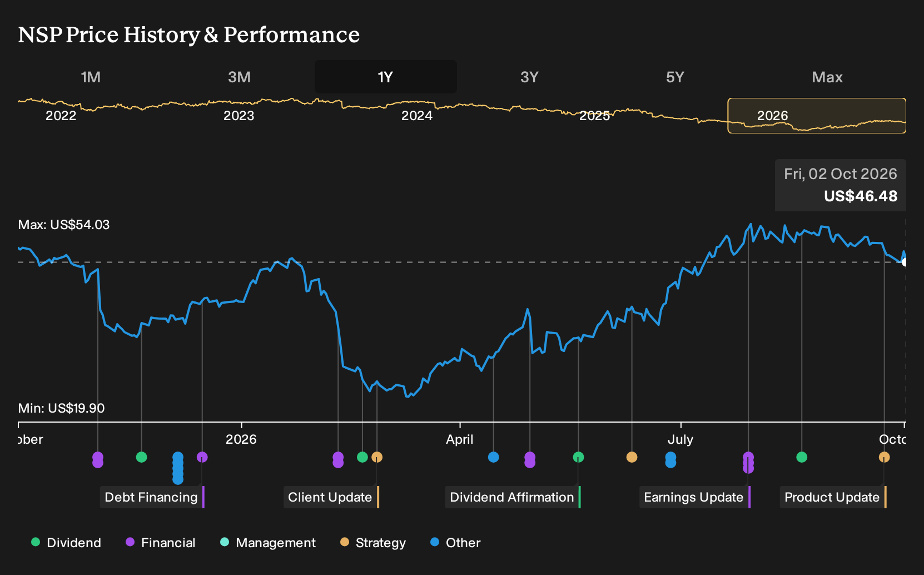Click the purple Financial marker above Debt Financing label
924x575 pixels.
tap(202, 457)
